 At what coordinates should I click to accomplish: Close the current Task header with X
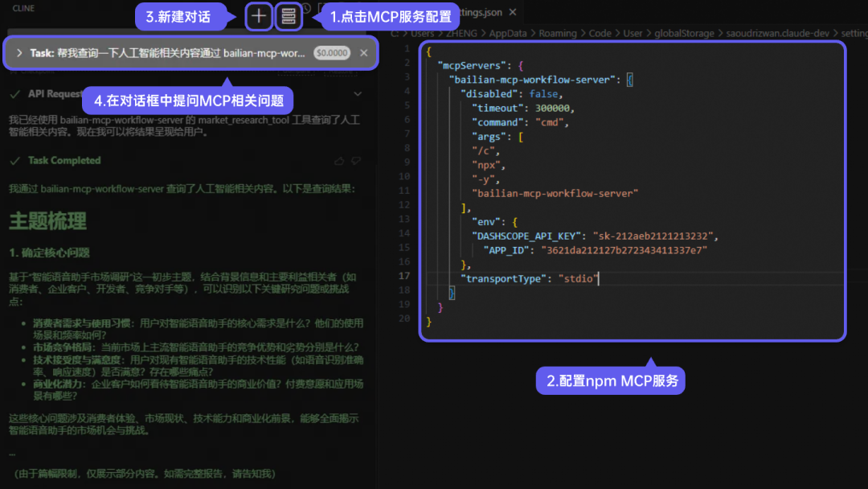[x=364, y=53]
